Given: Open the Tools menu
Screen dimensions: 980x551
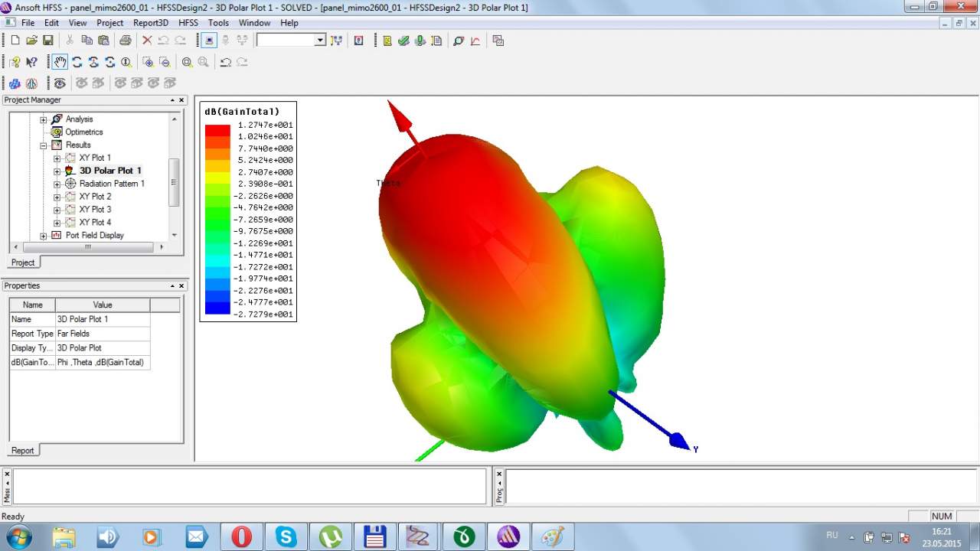Looking at the screenshot, I should coord(218,23).
